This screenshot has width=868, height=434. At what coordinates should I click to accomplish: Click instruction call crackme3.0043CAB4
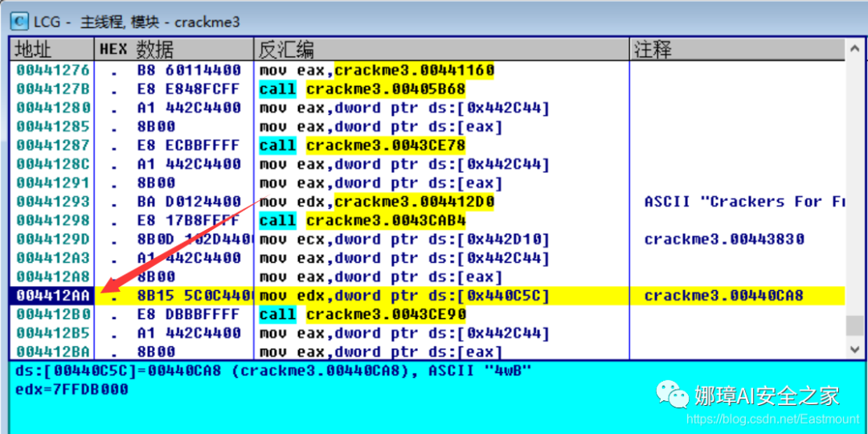tap(362, 221)
